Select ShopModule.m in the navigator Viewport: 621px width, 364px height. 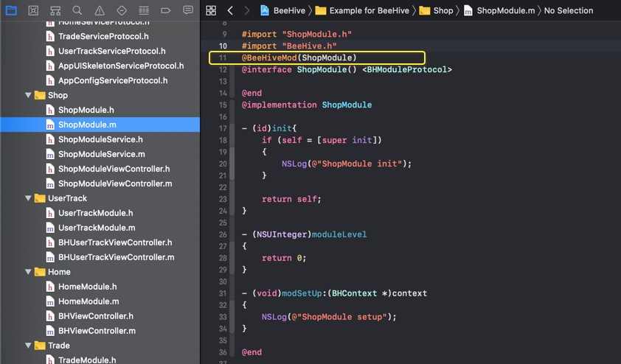tap(100, 125)
